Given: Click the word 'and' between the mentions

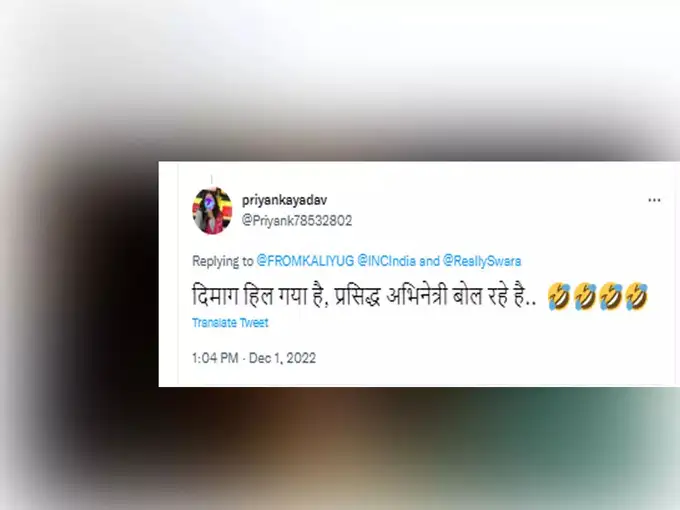Looking at the screenshot, I should pyautogui.click(x=429, y=261).
